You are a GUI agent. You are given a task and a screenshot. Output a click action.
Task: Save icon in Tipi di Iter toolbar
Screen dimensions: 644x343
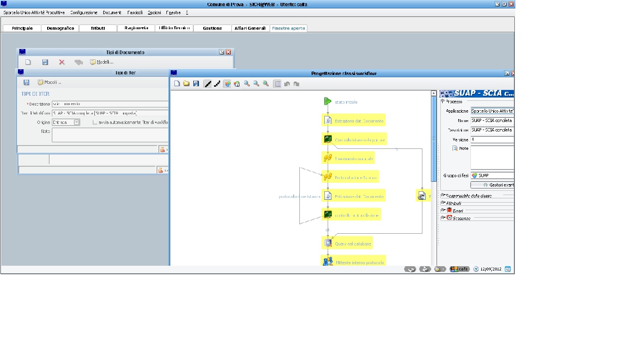(x=26, y=82)
